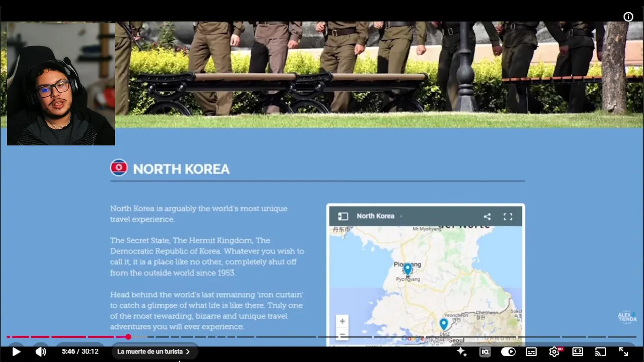
Task: Click the text 'The Secret State, The Hermit Kingdom'
Action: point(182,240)
